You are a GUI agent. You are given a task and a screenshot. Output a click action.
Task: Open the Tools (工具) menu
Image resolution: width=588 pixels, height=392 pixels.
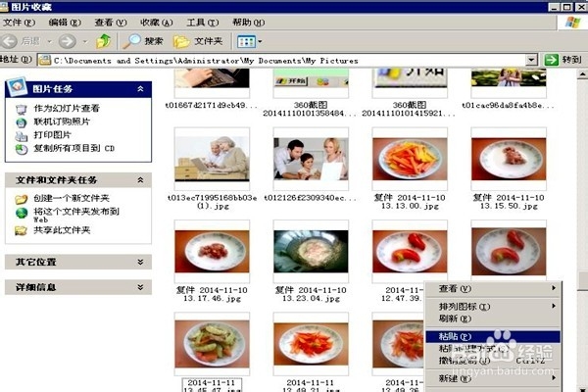(x=203, y=23)
